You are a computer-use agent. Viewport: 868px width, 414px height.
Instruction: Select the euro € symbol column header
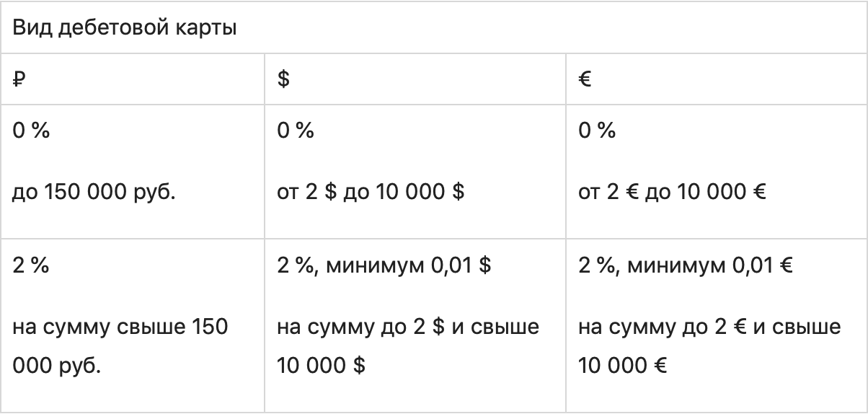(x=585, y=79)
